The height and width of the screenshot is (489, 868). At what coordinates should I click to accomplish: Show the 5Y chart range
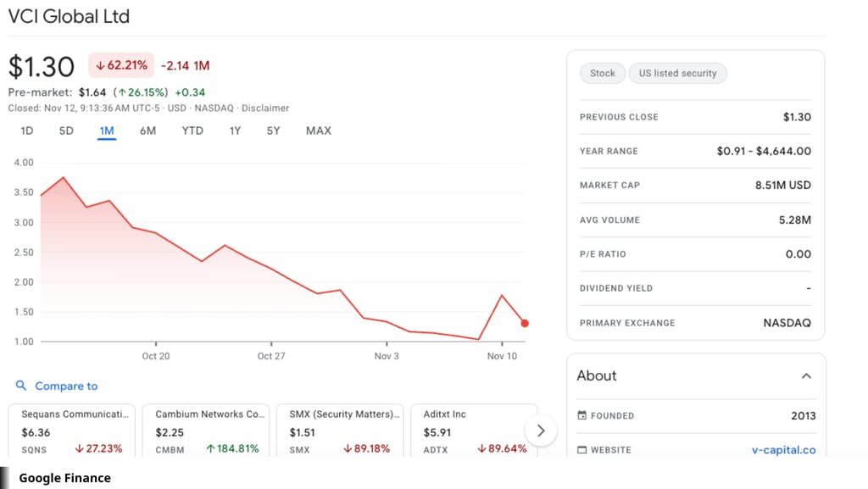pyautogui.click(x=274, y=131)
